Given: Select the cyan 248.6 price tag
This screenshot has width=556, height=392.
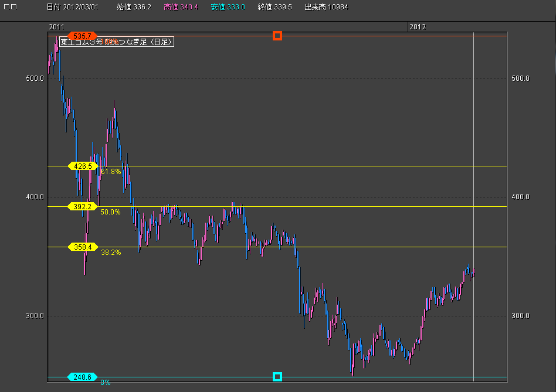Looking at the screenshot, I should (82, 377).
